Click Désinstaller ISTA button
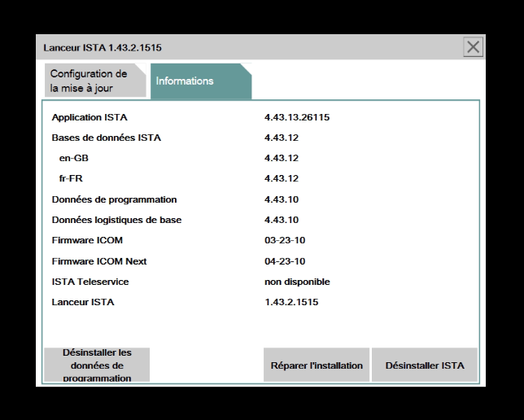Viewport: 524px width, 420px height. coord(425,365)
